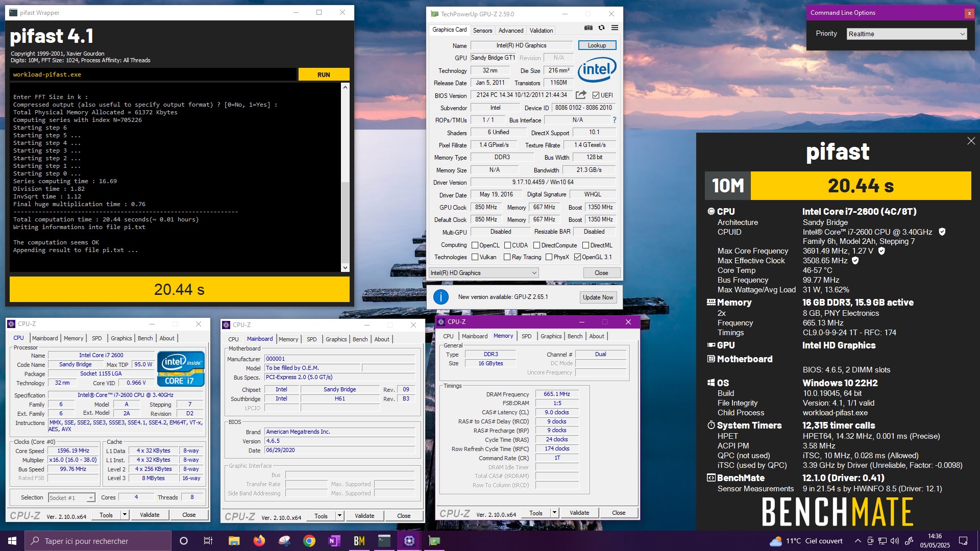This screenshot has width=980, height=551.
Task: Close the pifast BenchMate result panel
Action: (971, 141)
